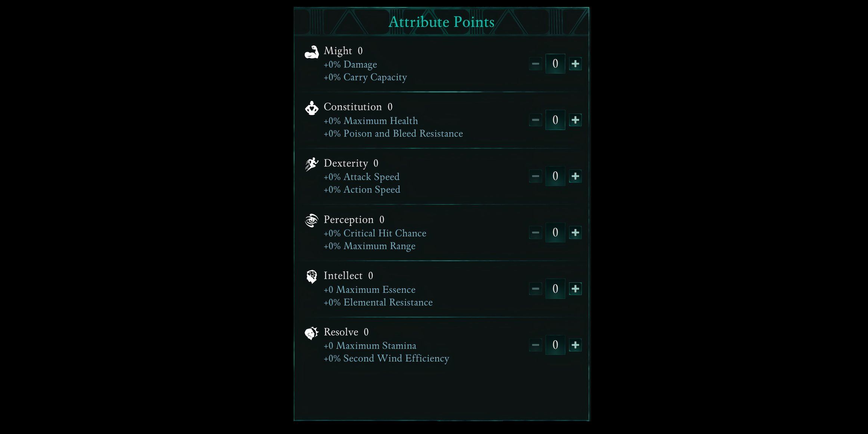The height and width of the screenshot is (434, 868).
Task: Lower Resolve using its minus button
Action: (535, 345)
